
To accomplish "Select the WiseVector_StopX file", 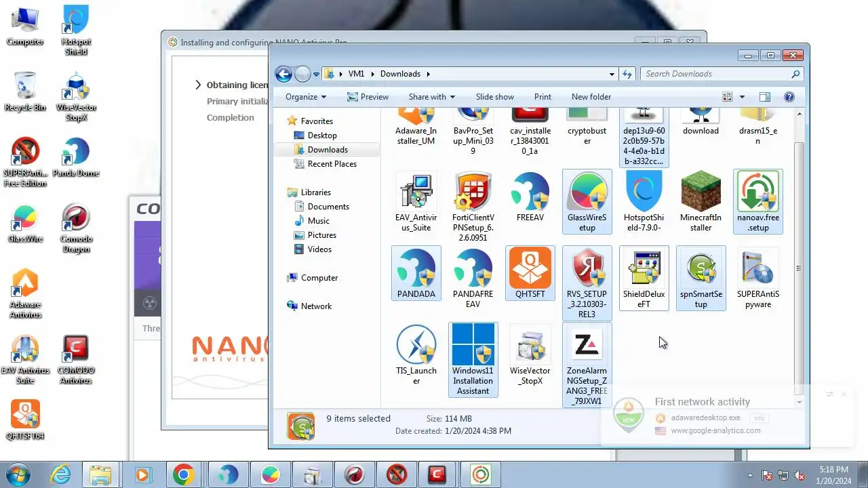I will tap(530, 354).
